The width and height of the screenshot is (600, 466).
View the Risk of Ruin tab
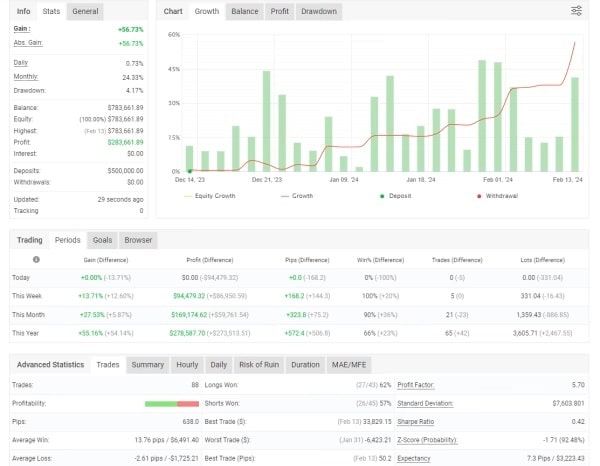pyautogui.click(x=259, y=365)
